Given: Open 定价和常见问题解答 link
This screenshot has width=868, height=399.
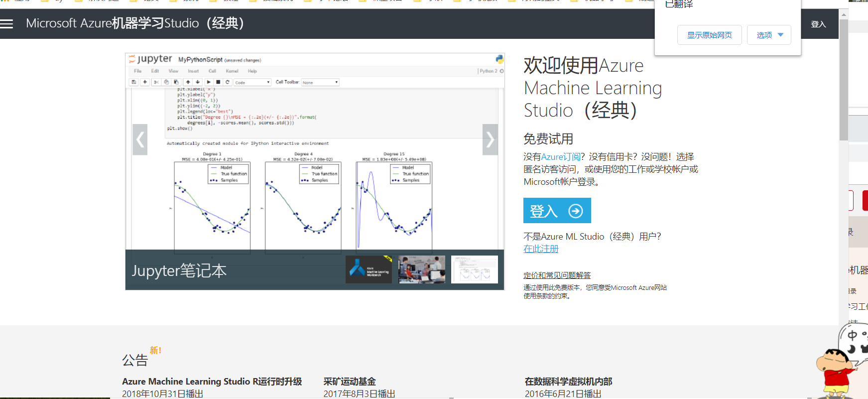Looking at the screenshot, I should point(557,275).
